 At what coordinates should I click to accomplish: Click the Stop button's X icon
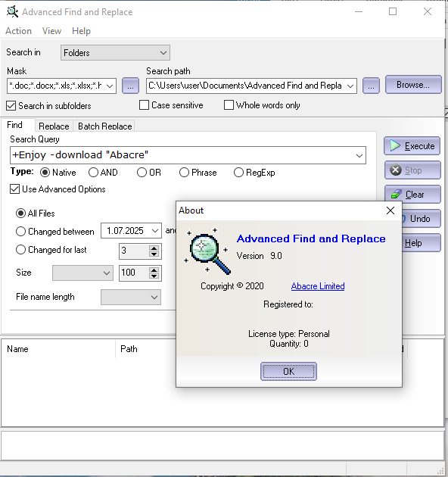395,170
